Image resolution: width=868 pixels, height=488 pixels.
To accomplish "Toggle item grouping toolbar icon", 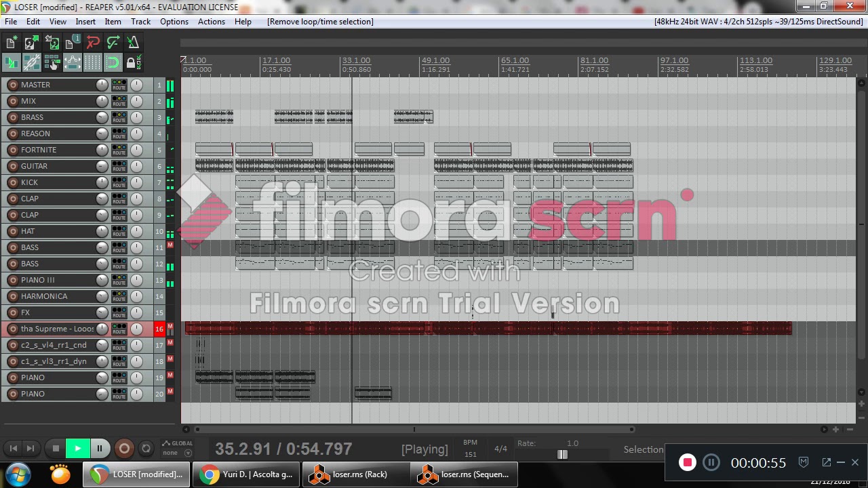I will pos(31,63).
